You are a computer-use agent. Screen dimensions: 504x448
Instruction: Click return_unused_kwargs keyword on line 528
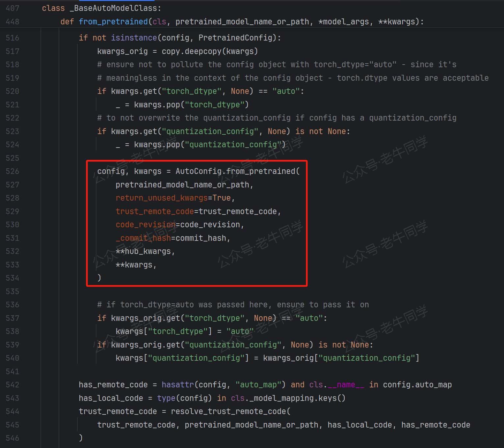tap(162, 198)
